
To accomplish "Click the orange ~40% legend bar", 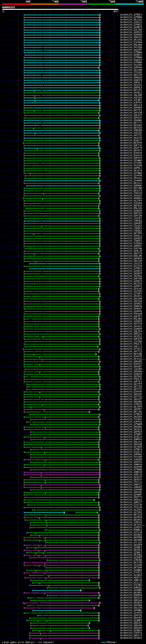I will click(45, 4).
